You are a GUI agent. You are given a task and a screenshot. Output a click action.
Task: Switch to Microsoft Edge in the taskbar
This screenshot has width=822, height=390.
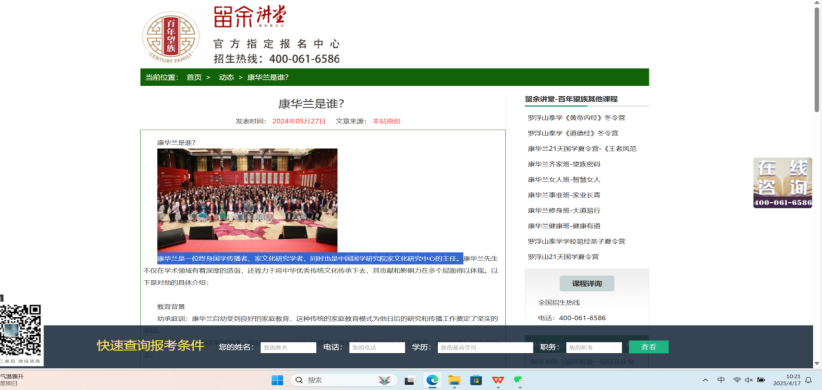click(x=432, y=380)
